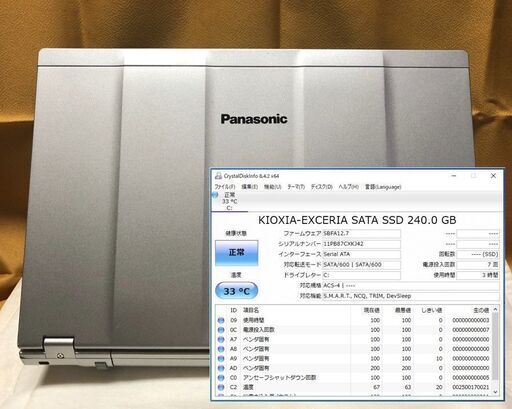Screen dimensions: 512x409
Task: Click the ID column header
Action: click(x=233, y=310)
